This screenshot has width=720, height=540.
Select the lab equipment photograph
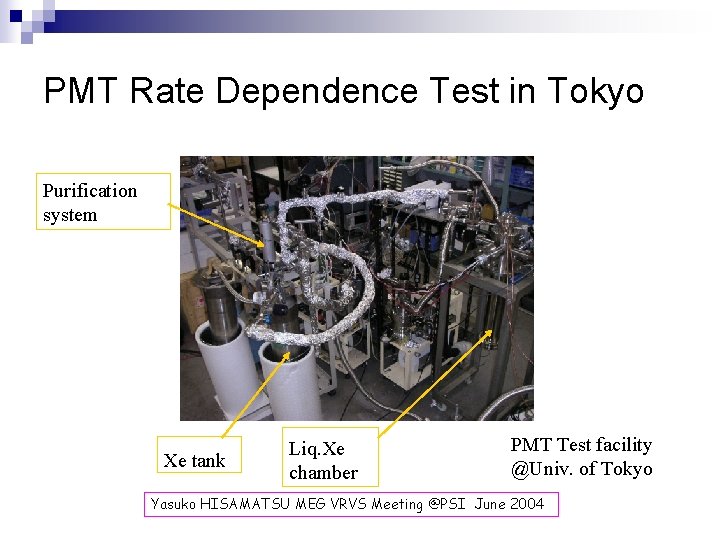tap(357, 288)
